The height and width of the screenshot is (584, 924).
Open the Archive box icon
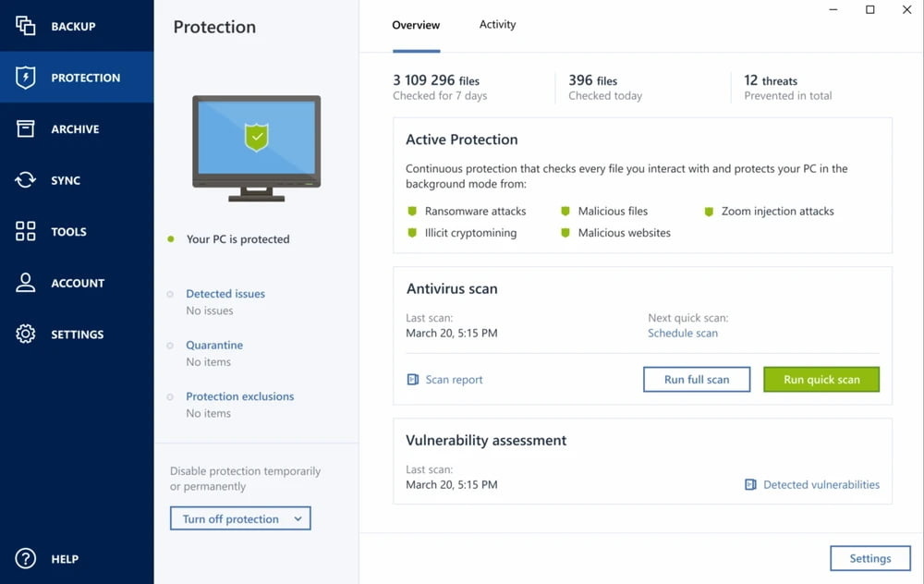point(26,128)
